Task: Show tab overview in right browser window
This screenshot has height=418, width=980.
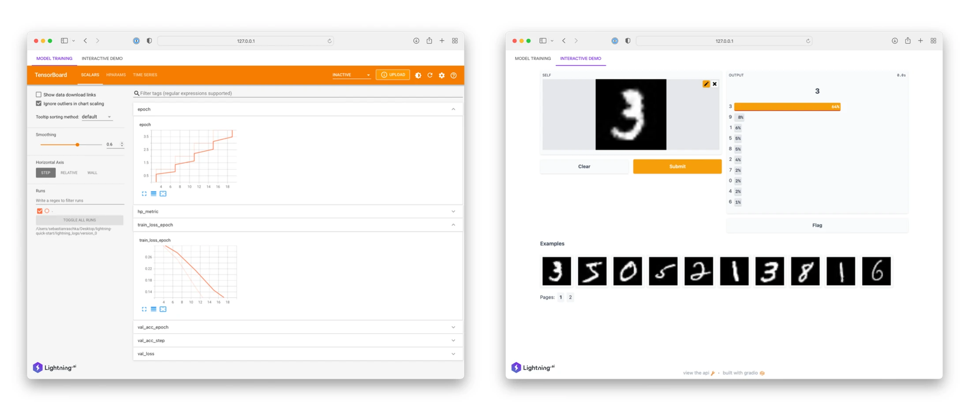Action: click(933, 41)
